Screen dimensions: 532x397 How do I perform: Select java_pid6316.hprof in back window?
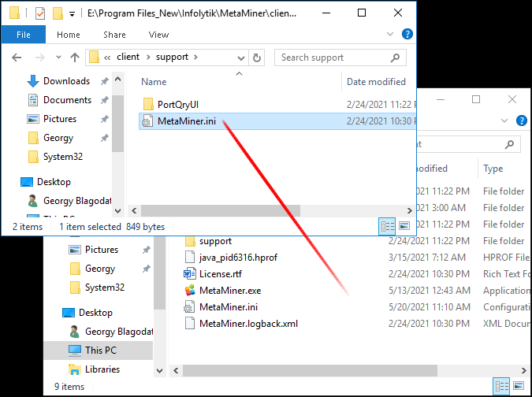pyautogui.click(x=231, y=258)
